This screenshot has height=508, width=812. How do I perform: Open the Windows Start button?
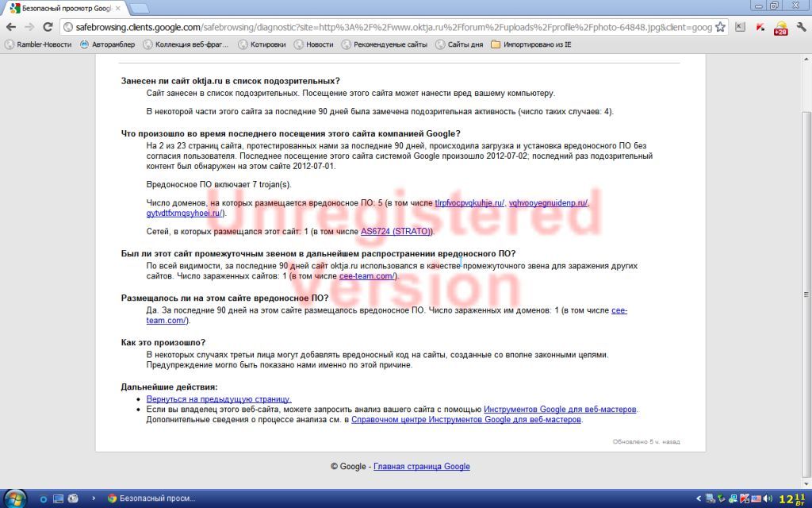(14, 498)
